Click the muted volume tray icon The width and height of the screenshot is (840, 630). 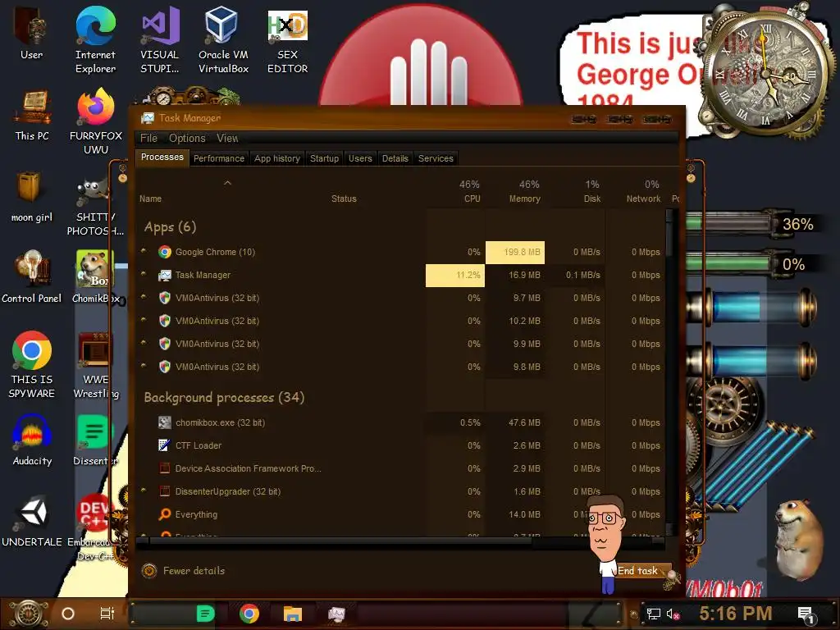[x=673, y=614]
